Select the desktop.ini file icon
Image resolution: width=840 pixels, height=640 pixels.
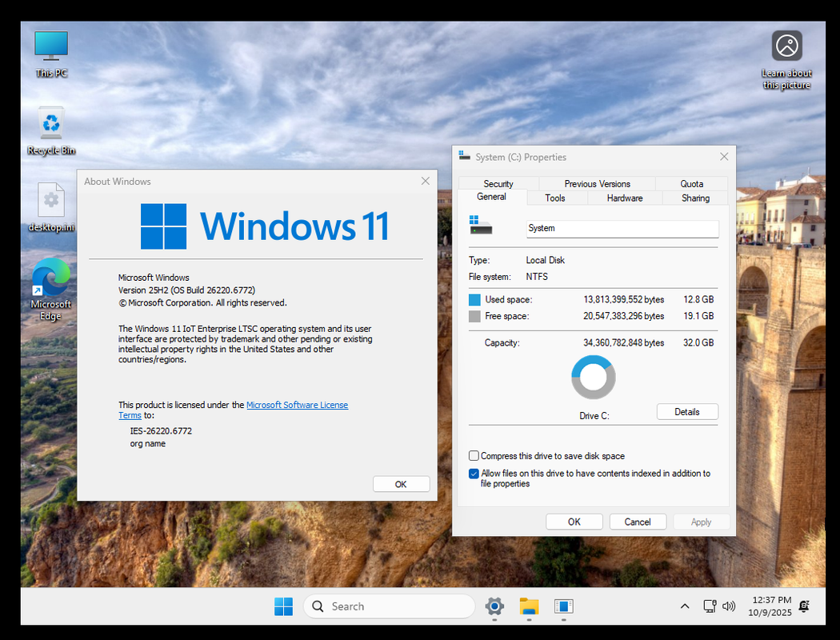(51, 207)
